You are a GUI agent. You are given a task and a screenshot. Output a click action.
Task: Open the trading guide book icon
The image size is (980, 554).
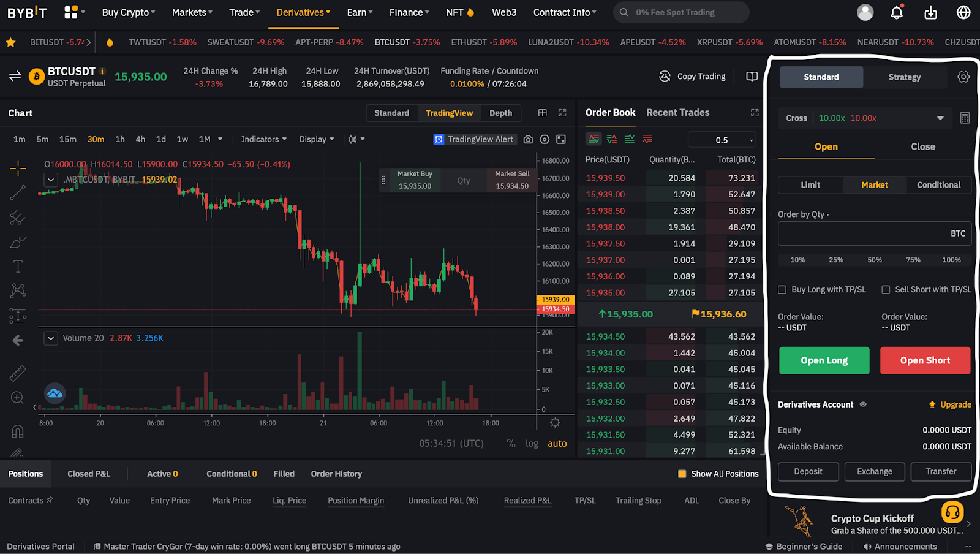click(752, 77)
